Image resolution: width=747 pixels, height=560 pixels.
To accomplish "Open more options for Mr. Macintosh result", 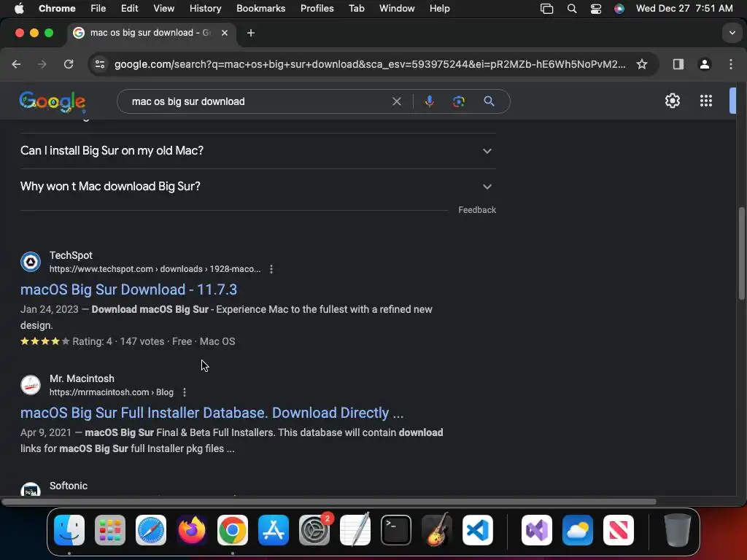I will (185, 392).
